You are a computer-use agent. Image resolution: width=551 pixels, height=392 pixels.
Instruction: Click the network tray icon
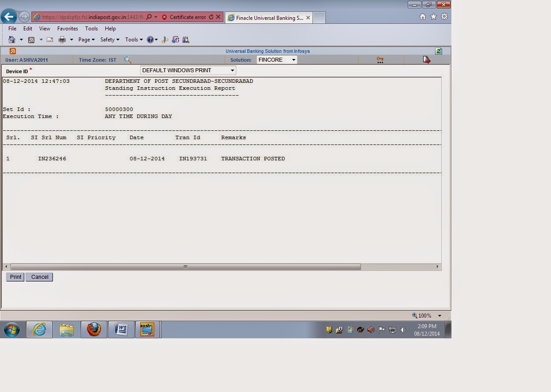click(x=392, y=329)
